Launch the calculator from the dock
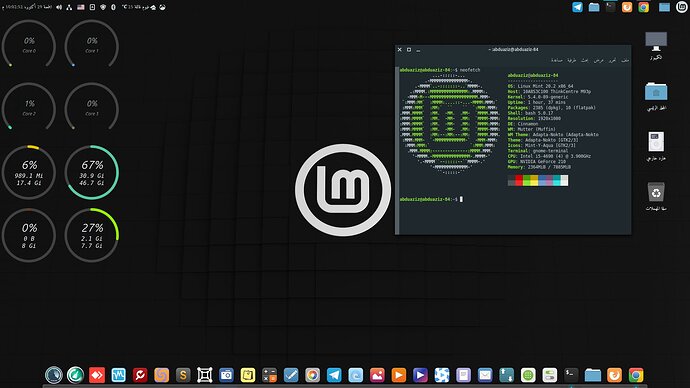Screen dimensions: 690x388 click(269, 375)
